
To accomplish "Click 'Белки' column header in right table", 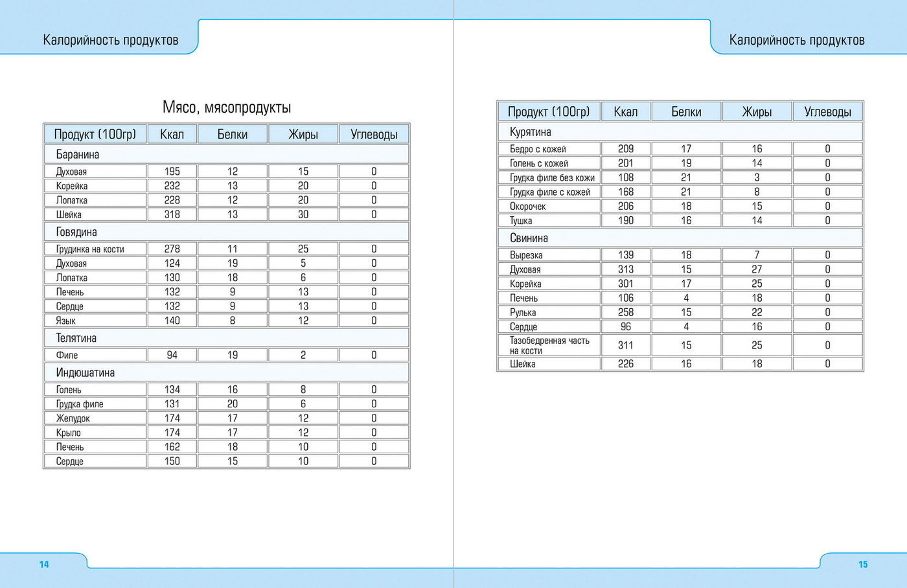I will [686, 112].
